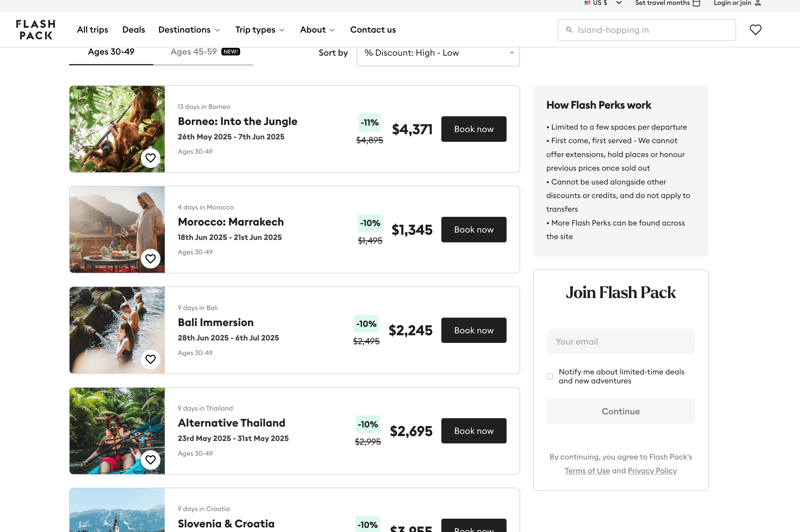Book the Morocco: Marrakech trip now
The width and height of the screenshot is (800, 532).
tap(473, 230)
